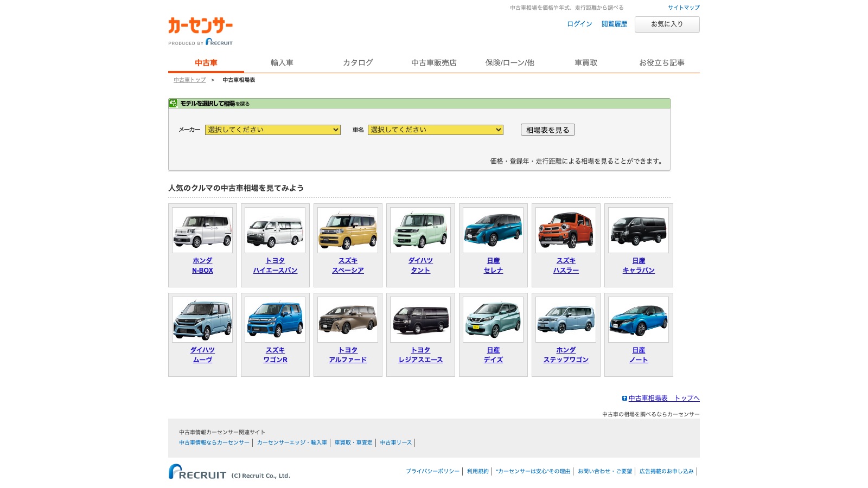Select the カタログ tab
The width and height of the screenshot is (868, 488).
click(358, 63)
